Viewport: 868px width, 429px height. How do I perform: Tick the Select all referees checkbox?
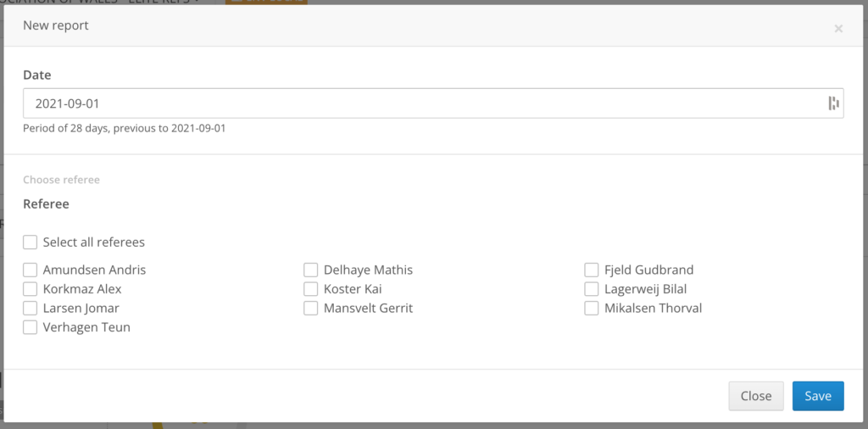tap(30, 242)
